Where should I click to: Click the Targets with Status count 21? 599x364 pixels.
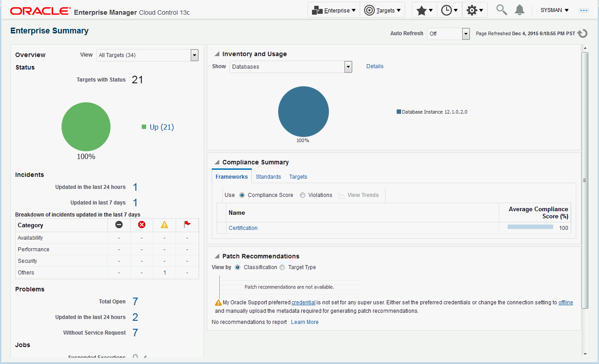pyautogui.click(x=137, y=80)
